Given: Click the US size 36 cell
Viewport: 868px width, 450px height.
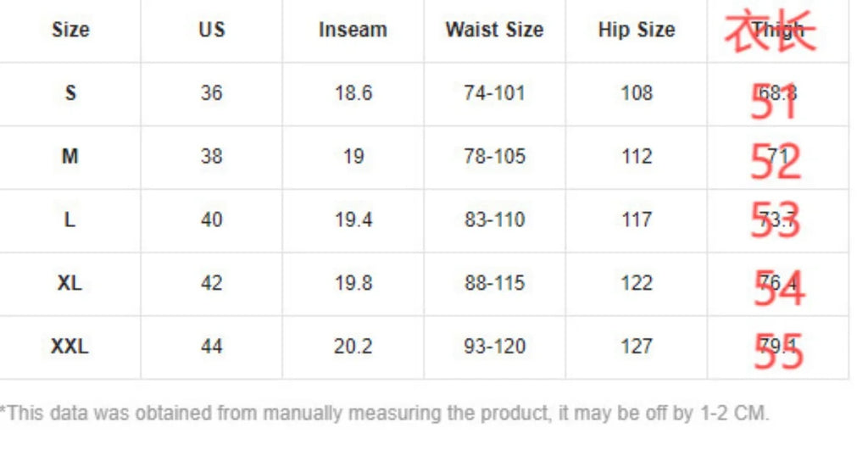Looking at the screenshot, I should coord(211,92).
